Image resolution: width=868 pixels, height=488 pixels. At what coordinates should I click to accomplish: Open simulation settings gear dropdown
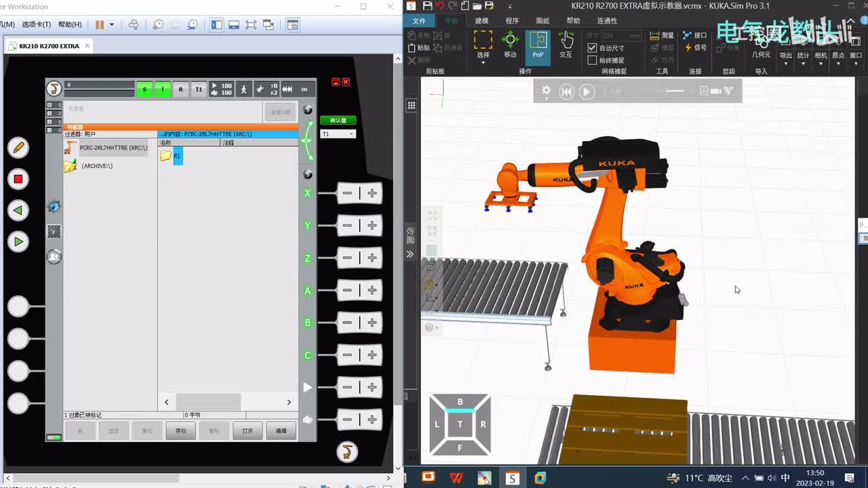click(x=546, y=91)
